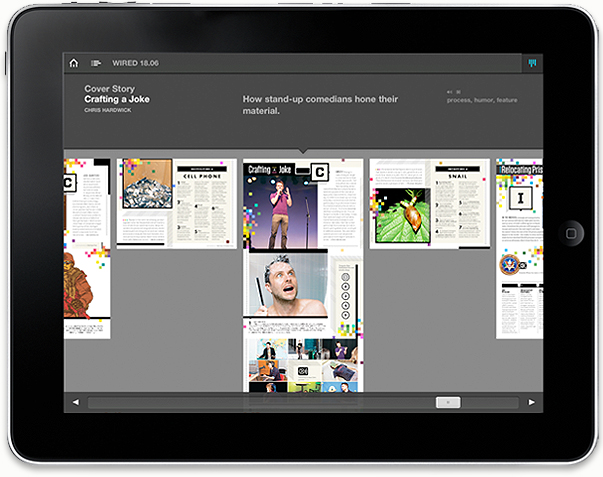
Task: Tap the 'I' badge on Relocating Prisons page
Action: point(520,198)
